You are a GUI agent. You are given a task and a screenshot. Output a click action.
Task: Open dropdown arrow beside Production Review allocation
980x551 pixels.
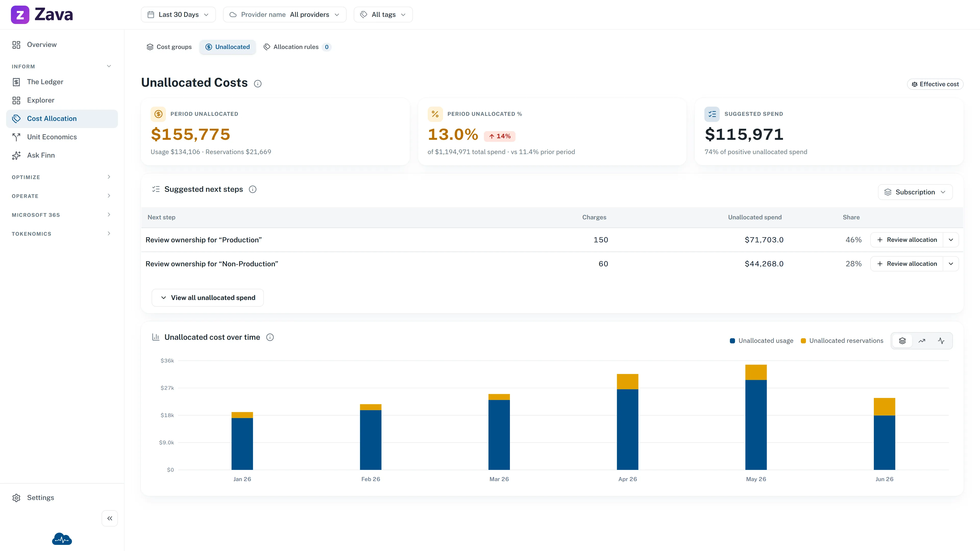coord(951,240)
